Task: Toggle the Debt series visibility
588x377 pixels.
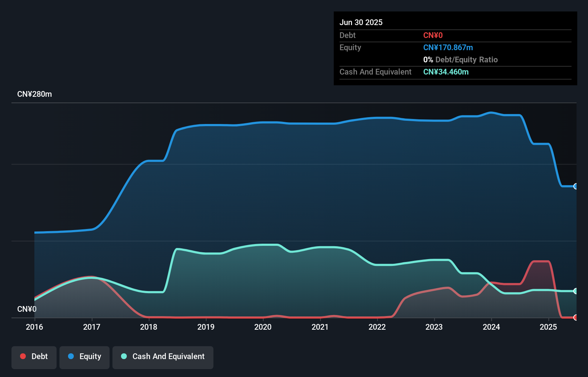Action: [34, 357]
